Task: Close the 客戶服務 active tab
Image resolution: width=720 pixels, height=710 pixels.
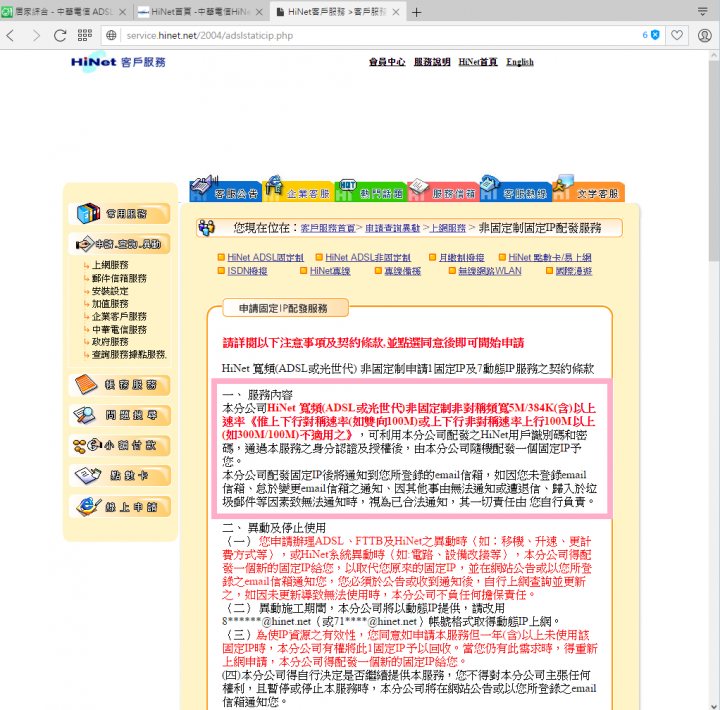Action: point(396,12)
